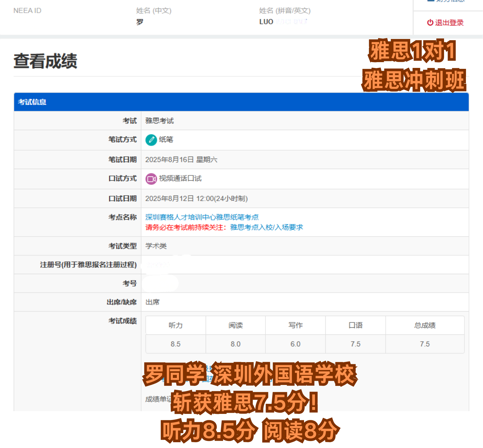483x448 pixels.
Task: Open the 雅思考点入校/入场要求 link
Action: (x=267, y=227)
